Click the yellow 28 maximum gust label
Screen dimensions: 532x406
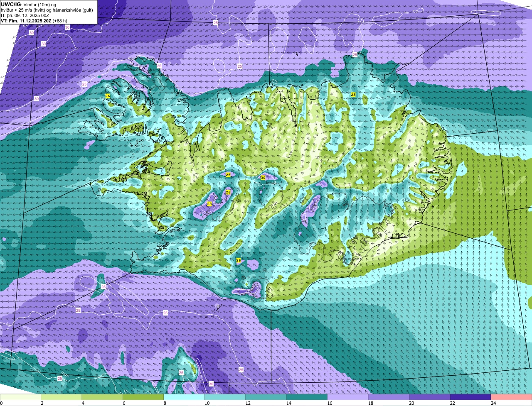click(x=209, y=204)
